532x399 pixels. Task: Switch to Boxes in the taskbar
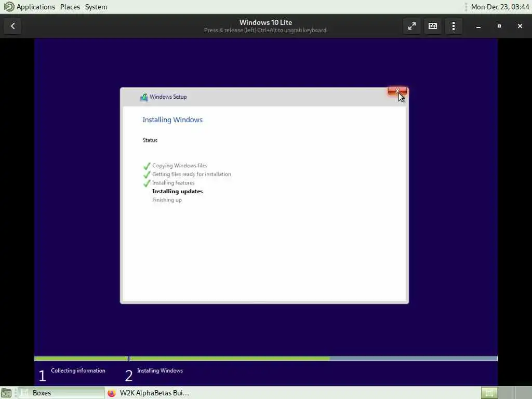[x=61, y=393]
